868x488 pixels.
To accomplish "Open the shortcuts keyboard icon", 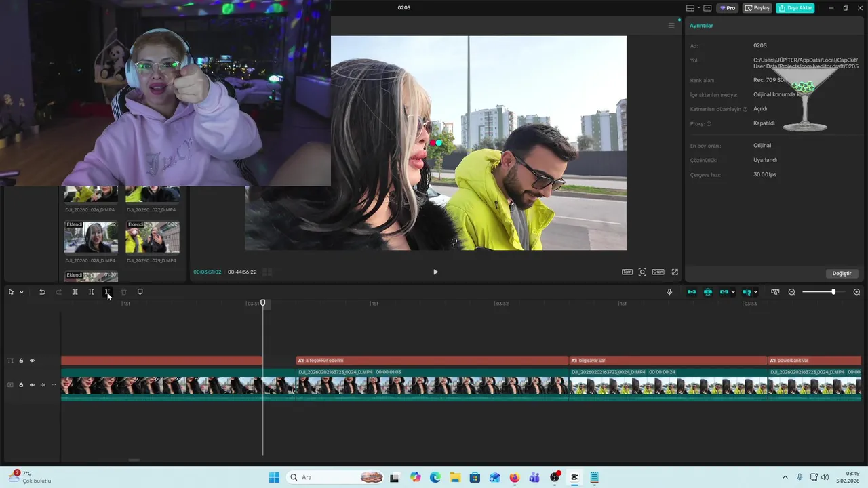I will [708, 8].
